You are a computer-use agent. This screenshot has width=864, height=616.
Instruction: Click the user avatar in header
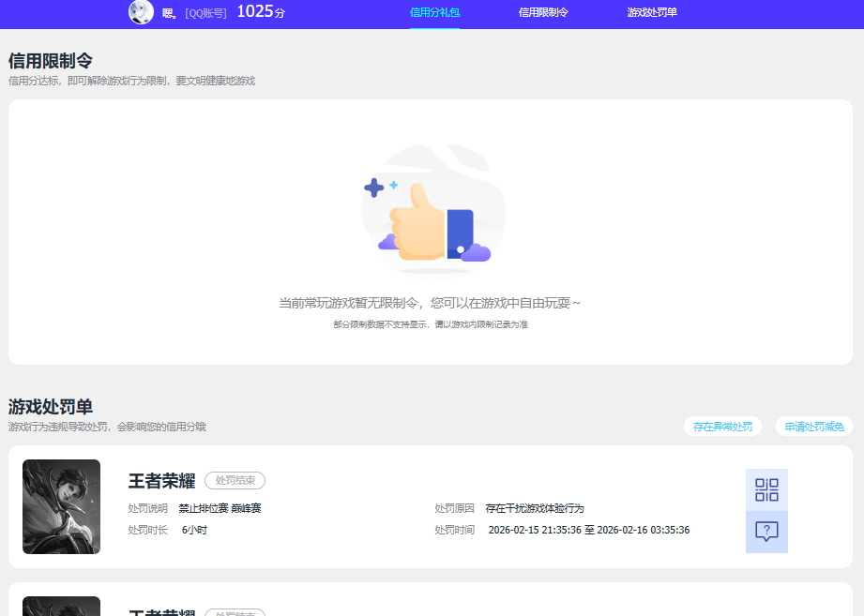(141, 11)
